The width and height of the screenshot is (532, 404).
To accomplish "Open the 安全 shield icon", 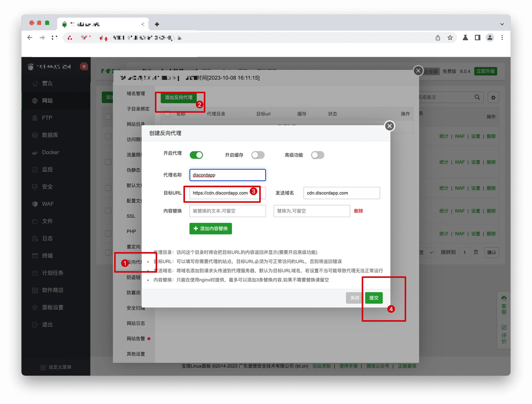I will click(x=35, y=187).
